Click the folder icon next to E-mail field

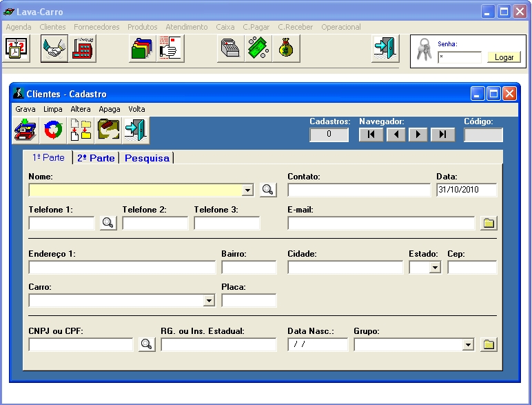[489, 223]
